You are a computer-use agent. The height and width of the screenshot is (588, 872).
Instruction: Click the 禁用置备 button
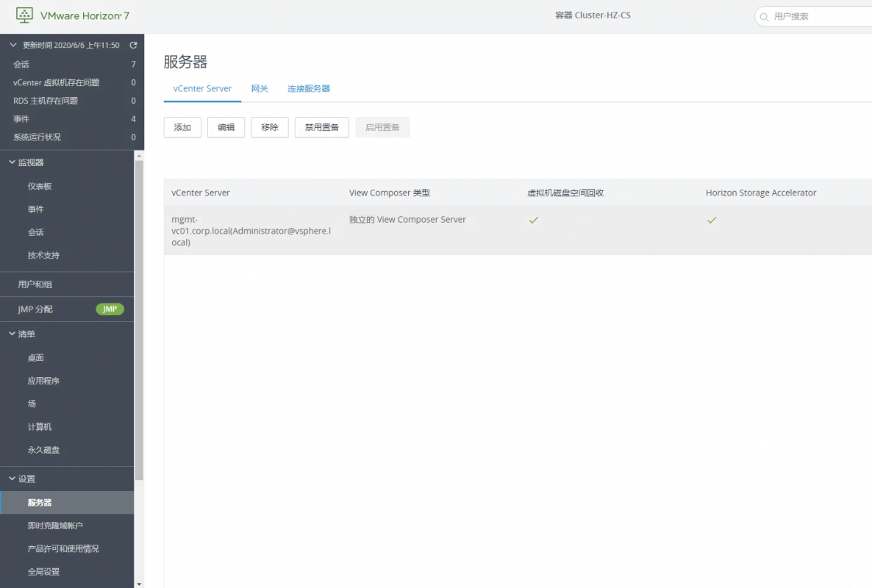click(322, 127)
